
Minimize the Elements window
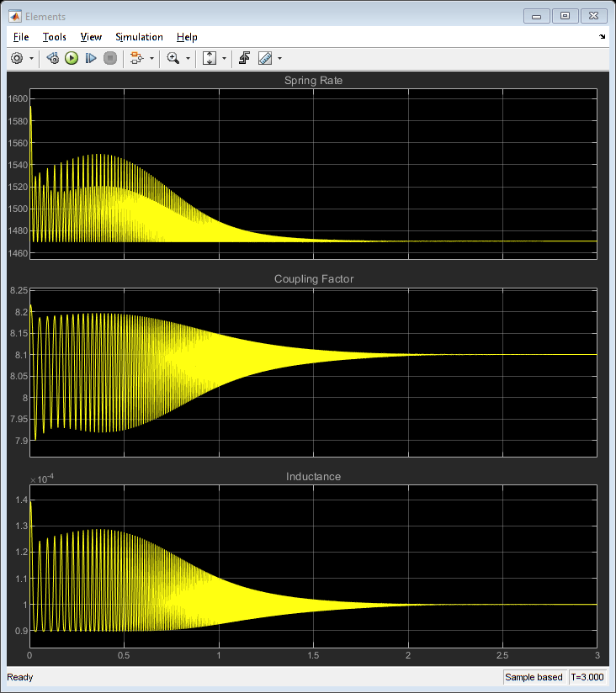coord(536,16)
